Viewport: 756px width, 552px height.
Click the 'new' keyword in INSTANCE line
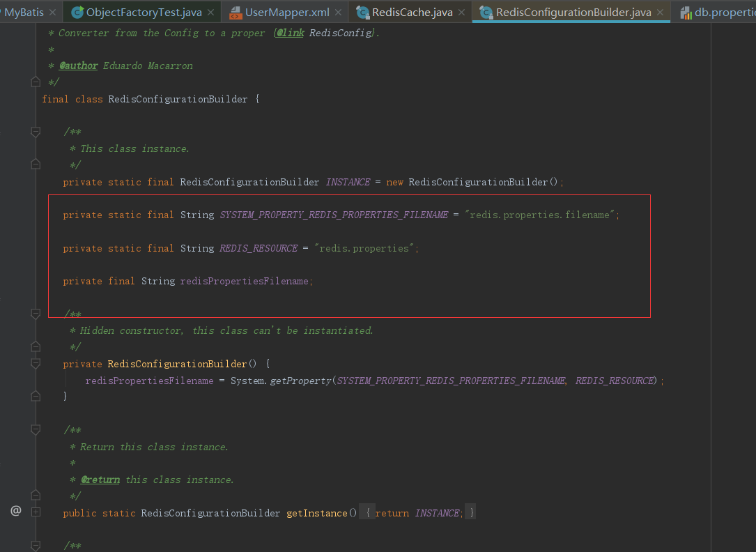(x=394, y=182)
